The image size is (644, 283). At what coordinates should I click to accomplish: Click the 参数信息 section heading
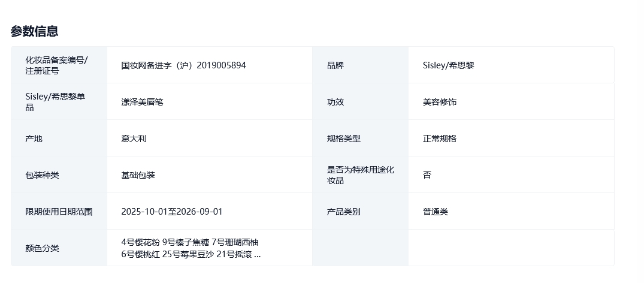click(x=34, y=32)
